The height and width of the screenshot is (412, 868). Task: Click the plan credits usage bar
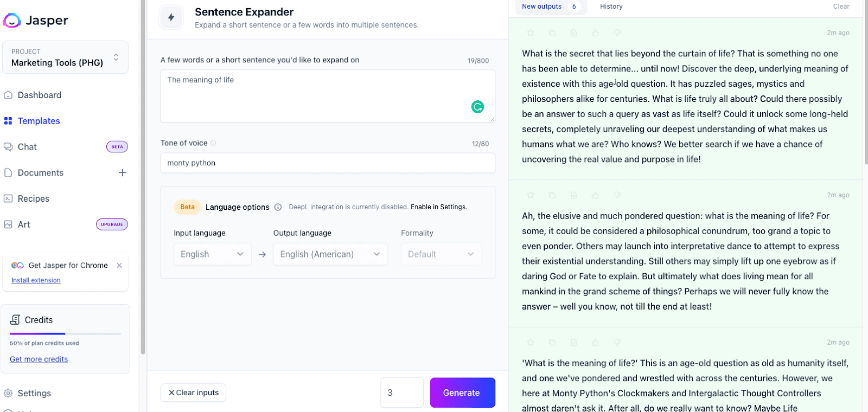click(65, 333)
